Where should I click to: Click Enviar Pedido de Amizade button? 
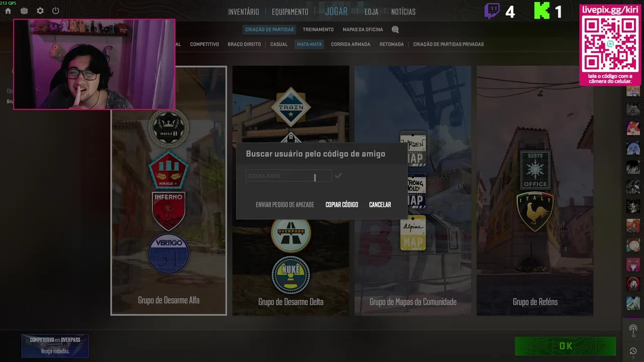(x=285, y=205)
